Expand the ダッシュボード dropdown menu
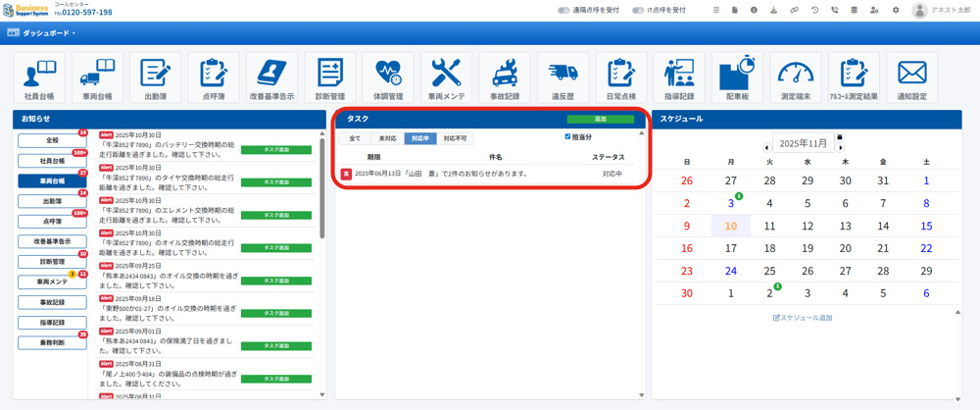This screenshot has width=980, height=410. (42, 33)
